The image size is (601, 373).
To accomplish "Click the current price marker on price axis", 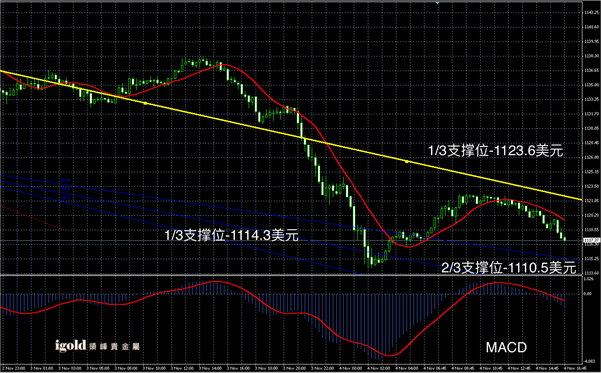I will (x=590, y=240).
